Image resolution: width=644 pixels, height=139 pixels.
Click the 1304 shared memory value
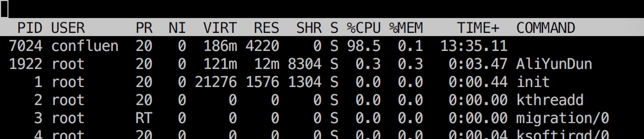(305, 82)
